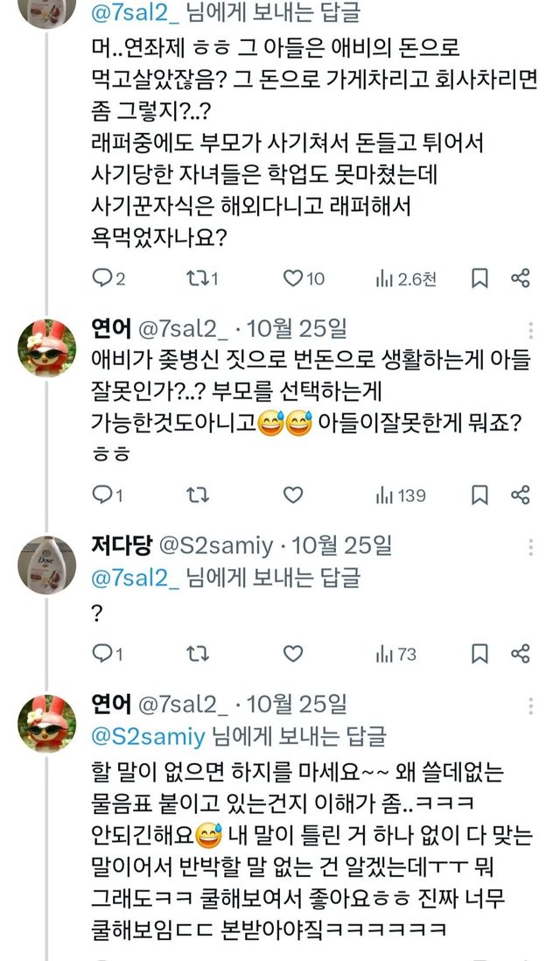Share the tweet with 139 views
Screen dimensions: 560x961
click(x=520, y=495)
